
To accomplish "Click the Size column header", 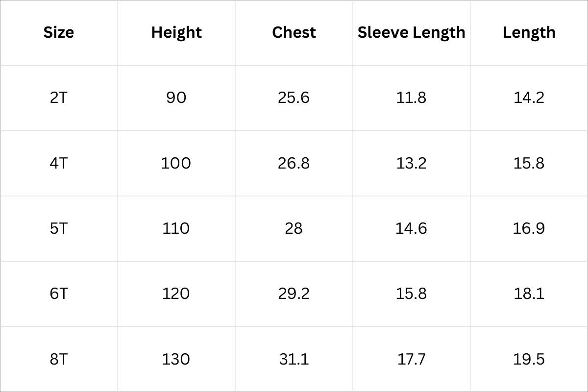I will point(59,32).
